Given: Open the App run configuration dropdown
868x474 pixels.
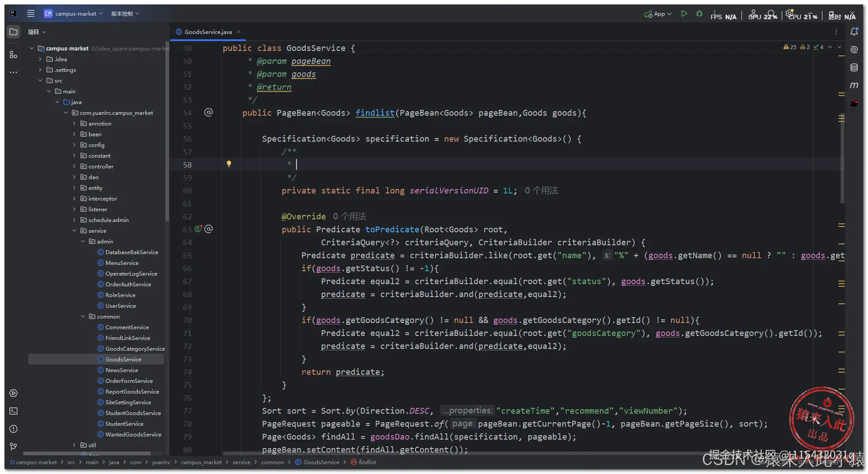Looking at the screenshot, I should point(658,14).
